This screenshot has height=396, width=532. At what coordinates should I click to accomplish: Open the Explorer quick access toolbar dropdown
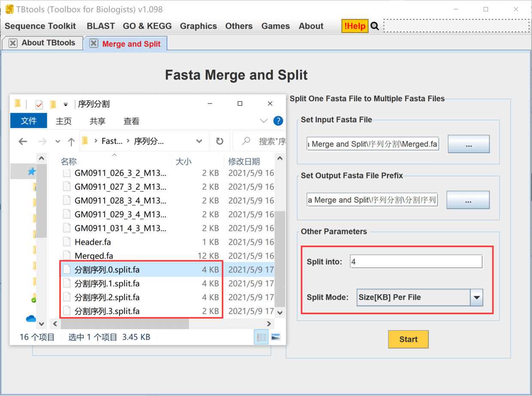tap(66, 104)
